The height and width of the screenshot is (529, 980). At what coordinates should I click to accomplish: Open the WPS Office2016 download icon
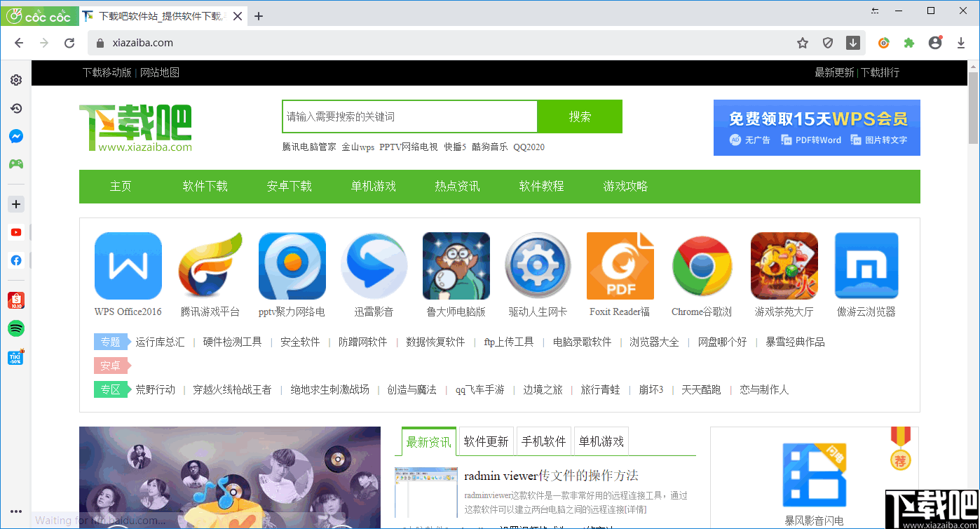pyautogui.click(x=128, y=265)
